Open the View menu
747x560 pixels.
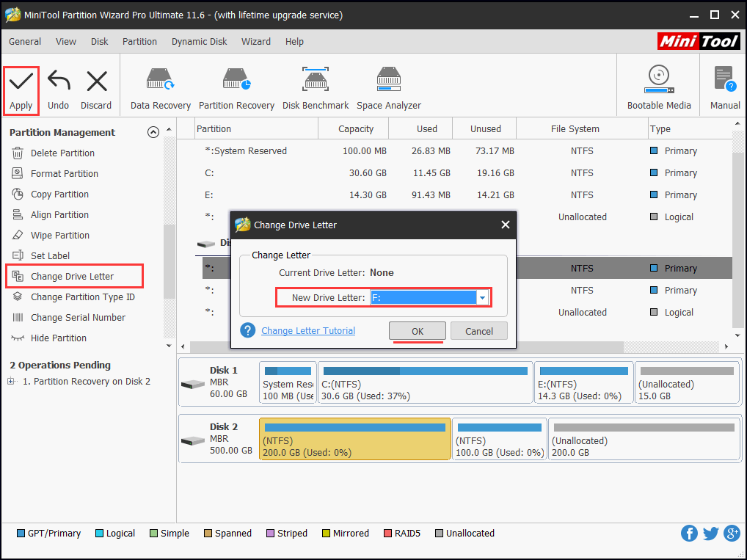click(x=66, y=41)
